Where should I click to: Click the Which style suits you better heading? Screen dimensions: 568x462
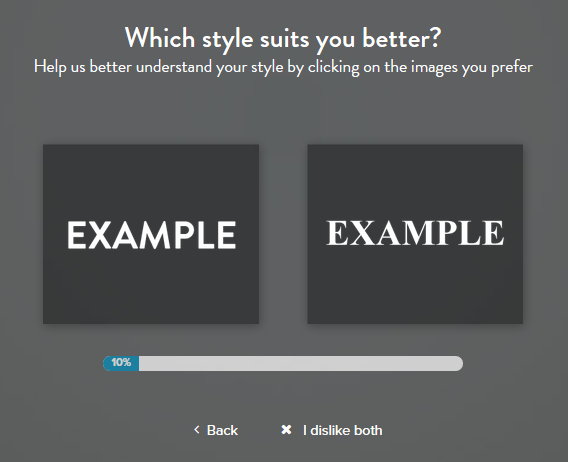283,38
